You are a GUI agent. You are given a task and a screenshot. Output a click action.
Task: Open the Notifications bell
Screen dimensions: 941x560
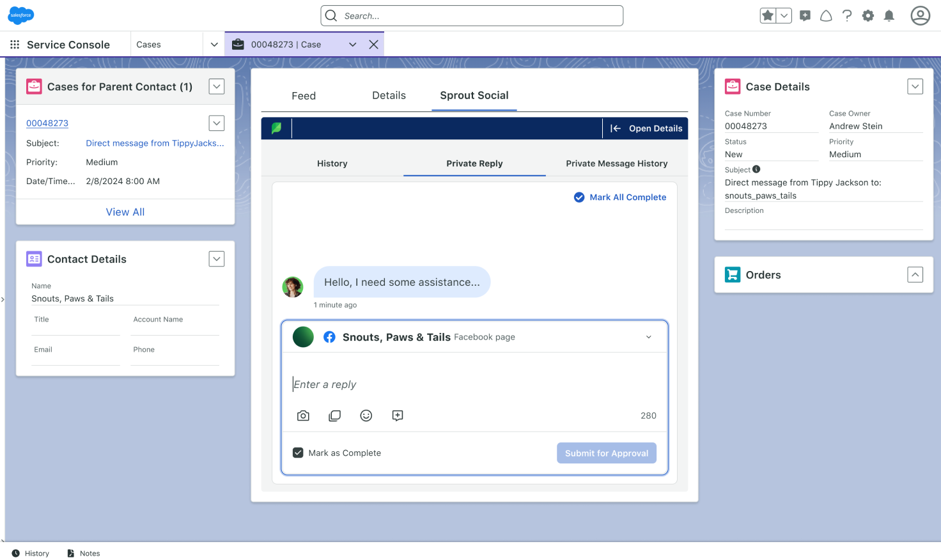coord(889,16)
